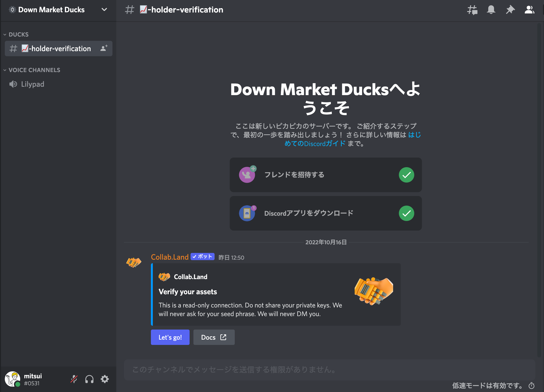Open the Down Market Ducks server dropdown
544x392 pixels.
point(104,10)
